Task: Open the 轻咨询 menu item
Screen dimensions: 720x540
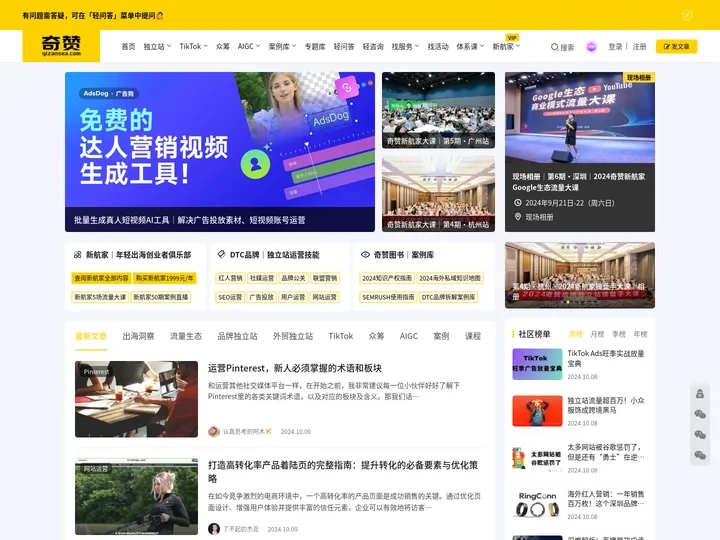Action: coord(373,46)
